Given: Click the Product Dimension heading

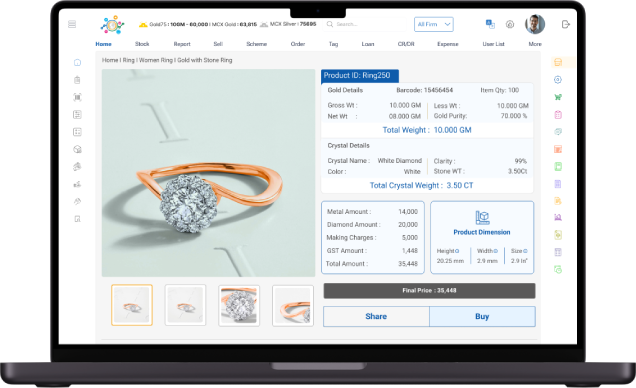Looking at the screenshot, I should (482, 232).
